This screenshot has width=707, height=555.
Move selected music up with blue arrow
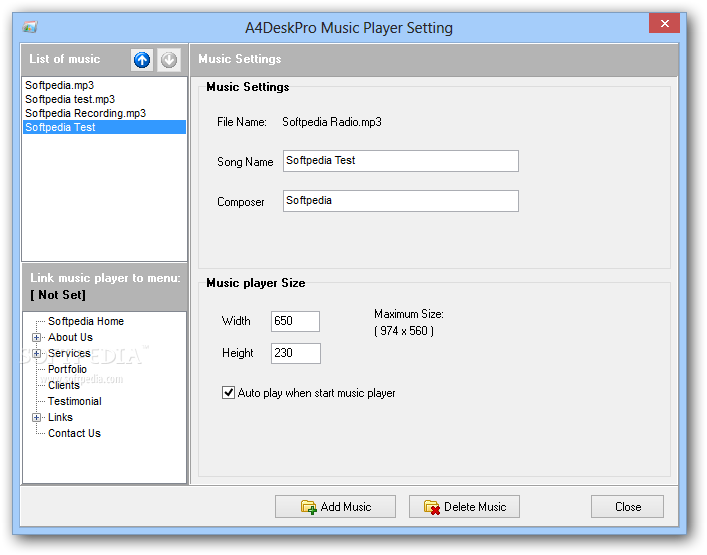142,60
